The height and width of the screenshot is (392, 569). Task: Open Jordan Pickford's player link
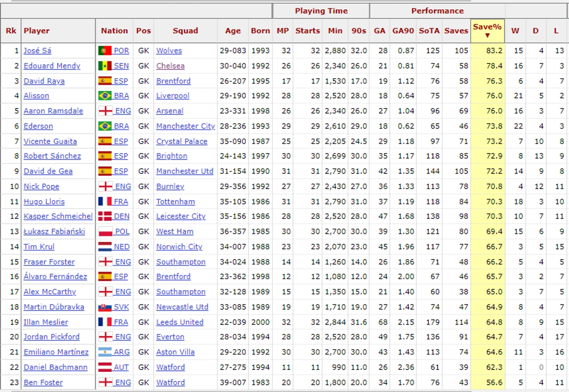point(51,337)
